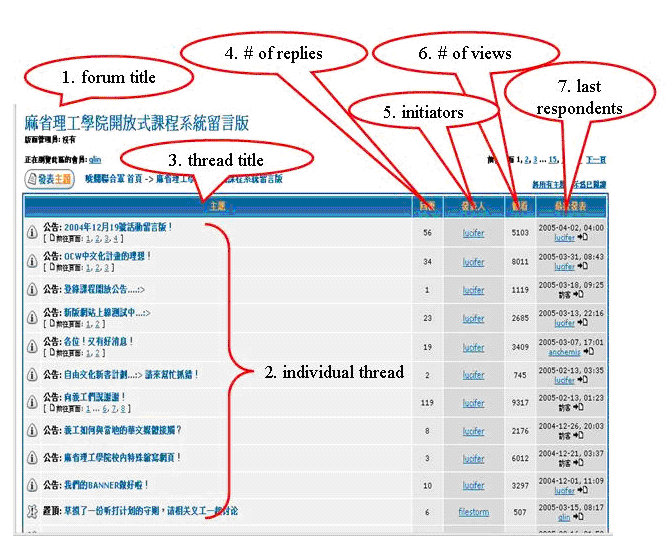Open page 4 of the 2004年12月19號 thread
Image resolution: width=667 pixels, height=536 pixels.
tap(115, 239)
